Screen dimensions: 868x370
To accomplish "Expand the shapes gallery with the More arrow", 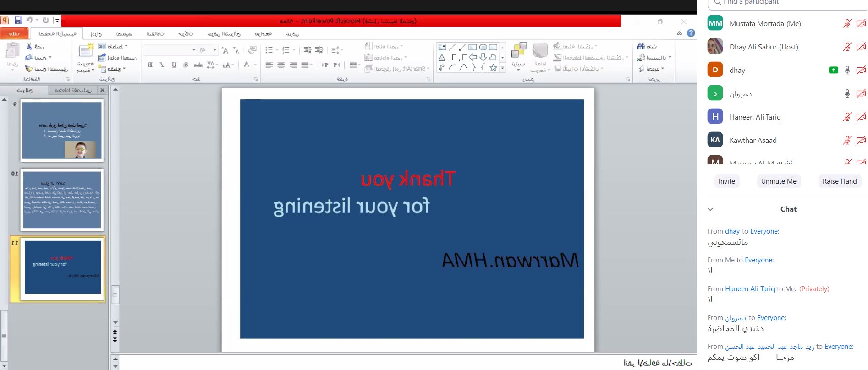I will (503, 68).
